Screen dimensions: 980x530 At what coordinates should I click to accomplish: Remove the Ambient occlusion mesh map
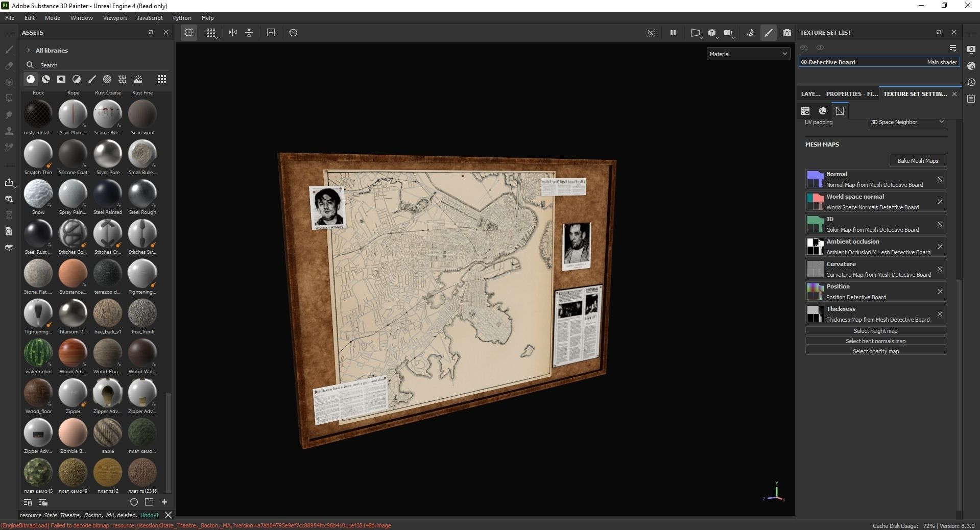tap(940, 247)
